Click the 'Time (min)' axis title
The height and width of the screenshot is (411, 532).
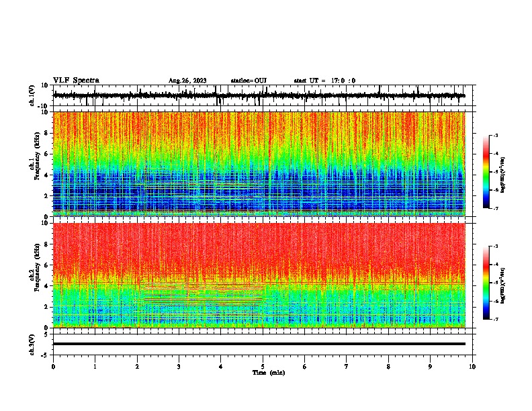point(269,373)
